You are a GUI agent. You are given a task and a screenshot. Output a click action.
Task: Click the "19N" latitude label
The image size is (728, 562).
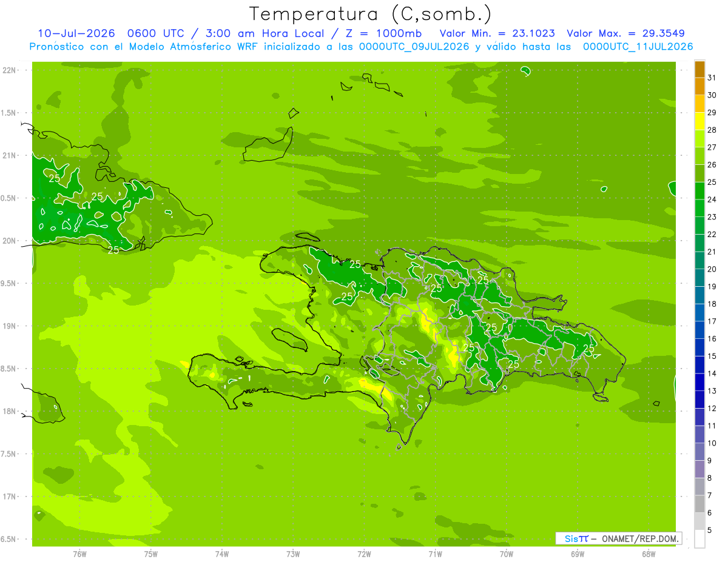point(10,326)
